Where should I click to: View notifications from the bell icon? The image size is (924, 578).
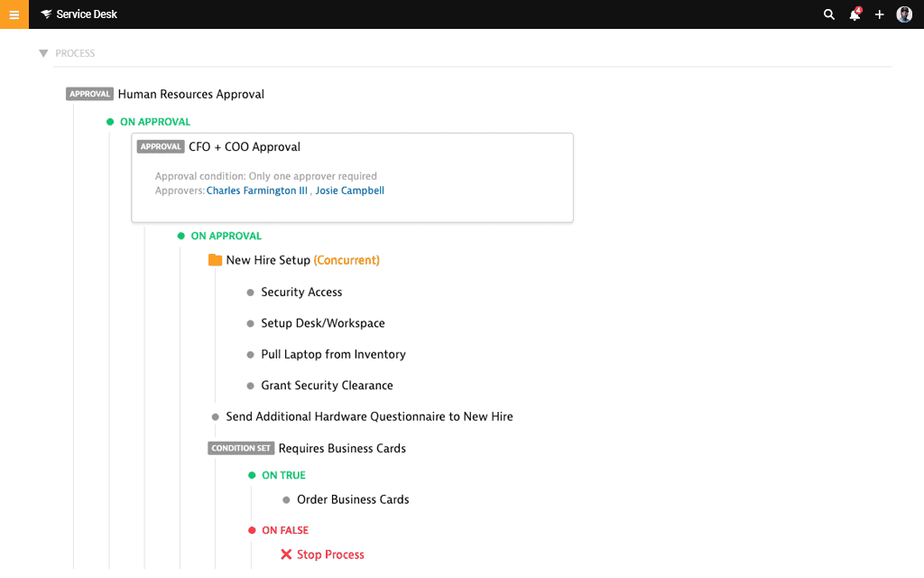854,14
